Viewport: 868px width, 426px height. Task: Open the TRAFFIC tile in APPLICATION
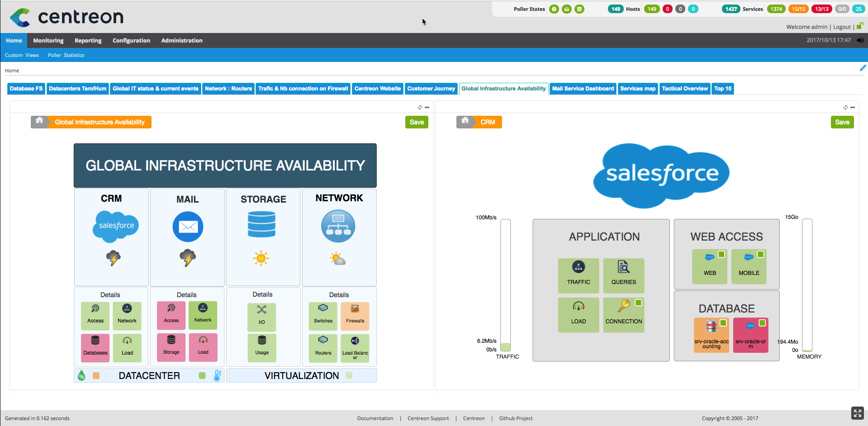click(579, 275)
